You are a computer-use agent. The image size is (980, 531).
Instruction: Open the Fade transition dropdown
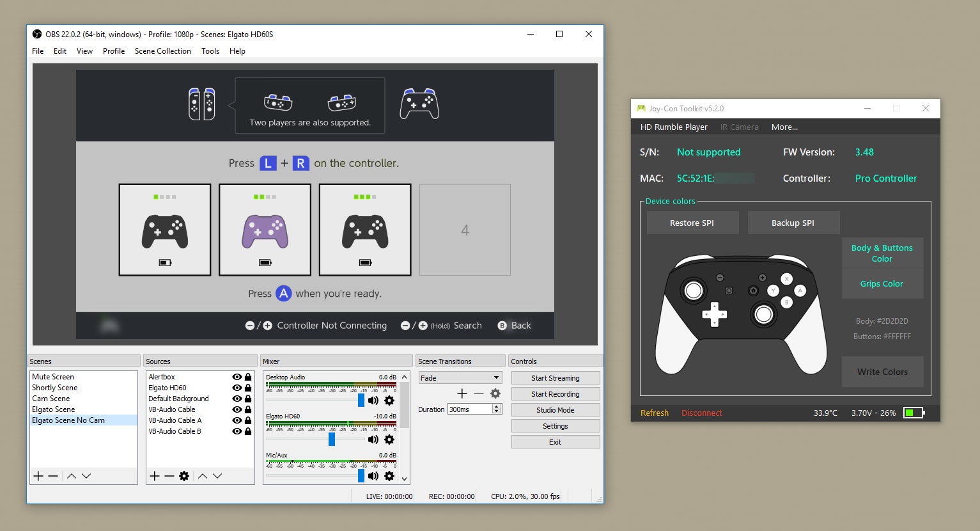[460, 378]
